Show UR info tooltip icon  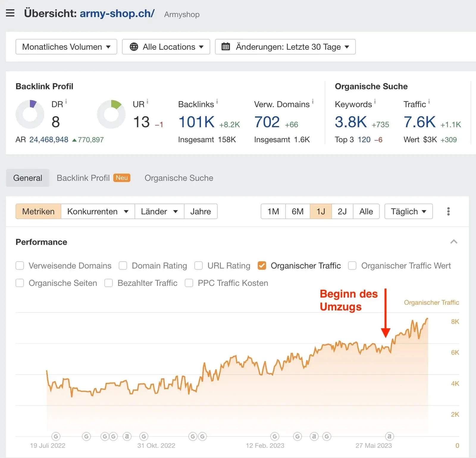tap(148, 102)
